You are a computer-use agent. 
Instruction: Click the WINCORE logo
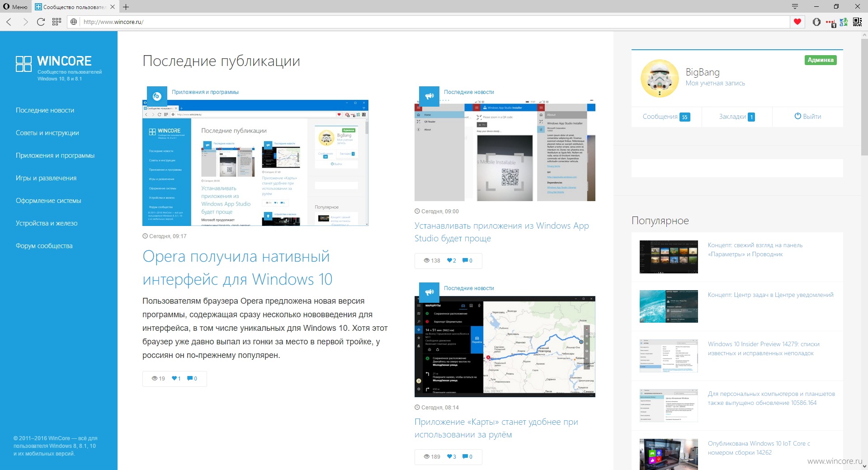tap(59, 68)
